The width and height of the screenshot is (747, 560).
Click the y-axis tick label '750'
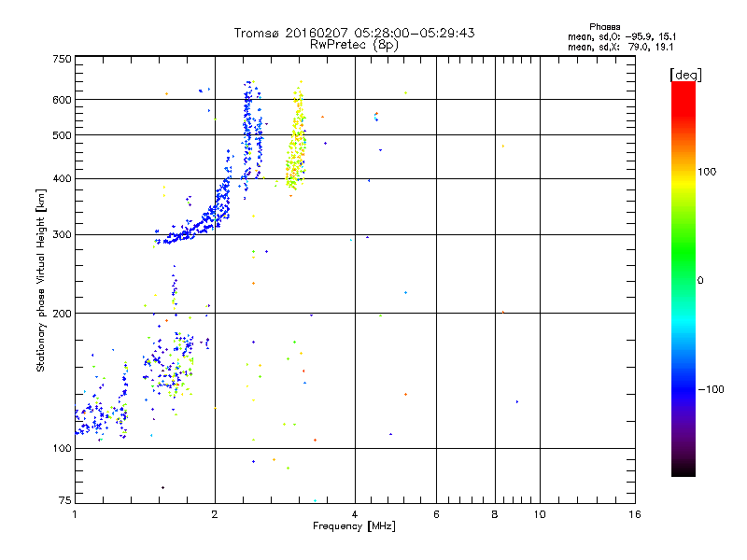pos(62,59)
